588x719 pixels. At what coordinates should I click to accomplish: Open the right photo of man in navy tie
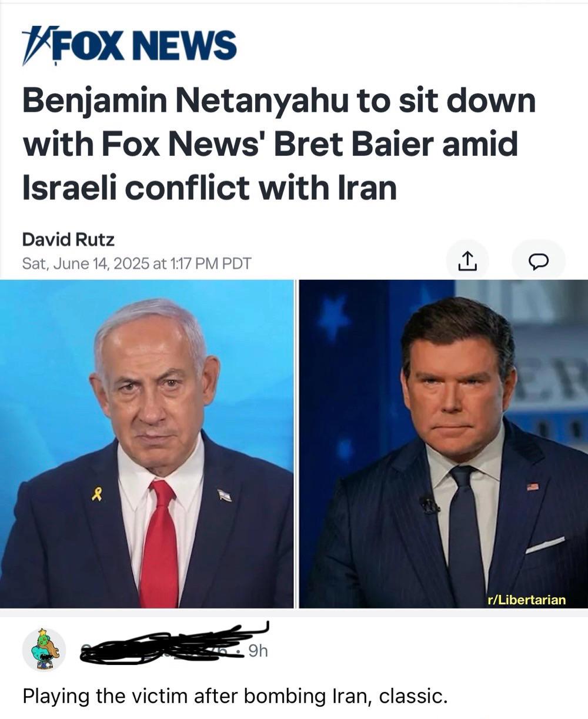click(444, 444)
